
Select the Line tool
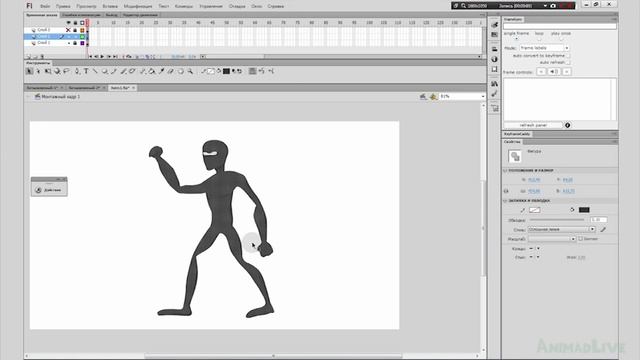(96, 71)
